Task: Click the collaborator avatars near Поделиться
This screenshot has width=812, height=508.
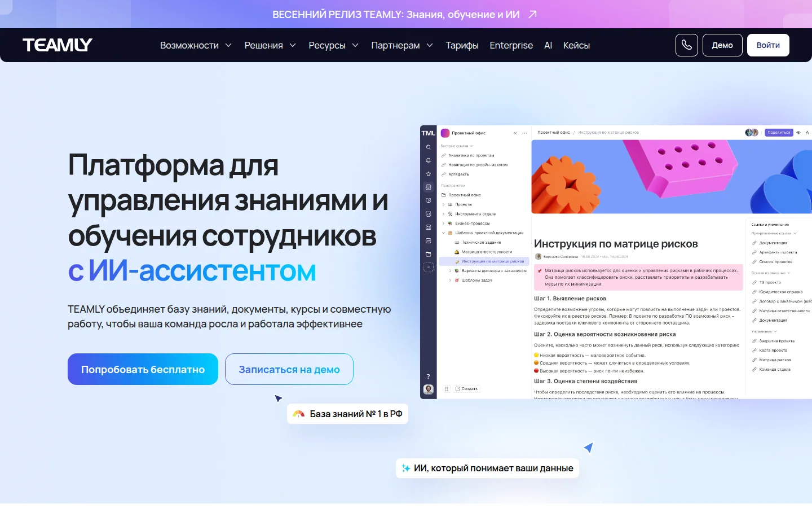Action: (x=752, y=133)
